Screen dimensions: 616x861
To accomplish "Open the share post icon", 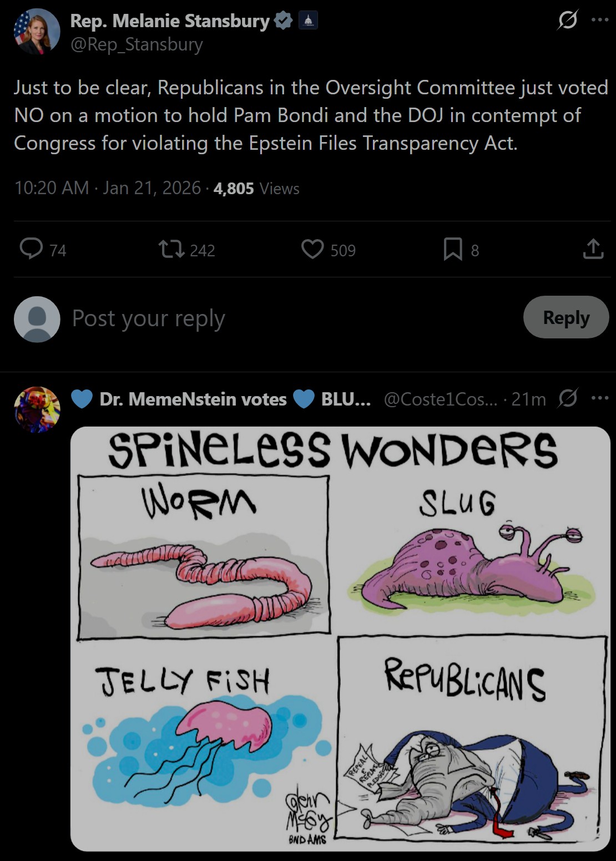I will [593, 249].
